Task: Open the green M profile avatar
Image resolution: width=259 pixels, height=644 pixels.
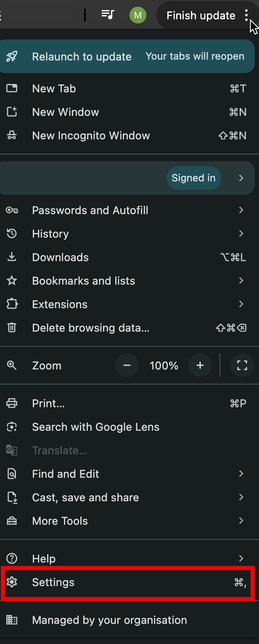Action: tap(137, 16)
